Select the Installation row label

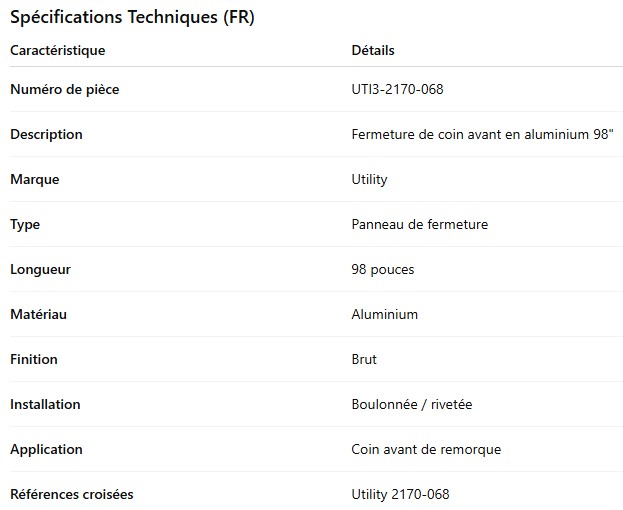tap(45, 404)
